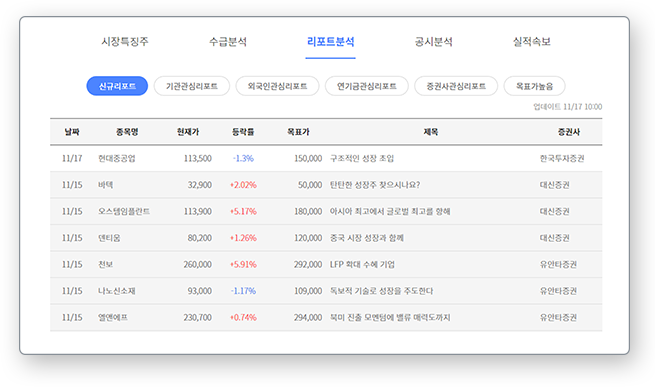The height and width of the screenshot is (387, 655).
Task: Open the 수급분석 tab
Action: [x=228, y=41]
